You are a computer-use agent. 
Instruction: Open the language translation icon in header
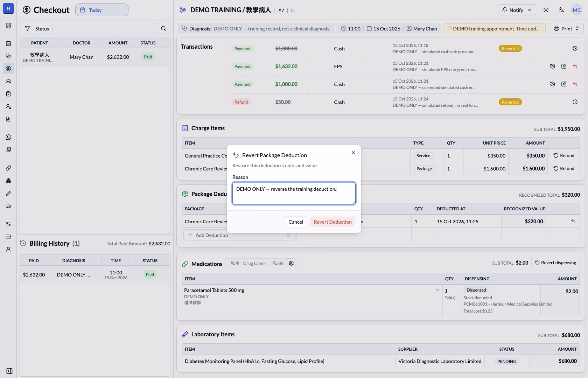[561, 10]
